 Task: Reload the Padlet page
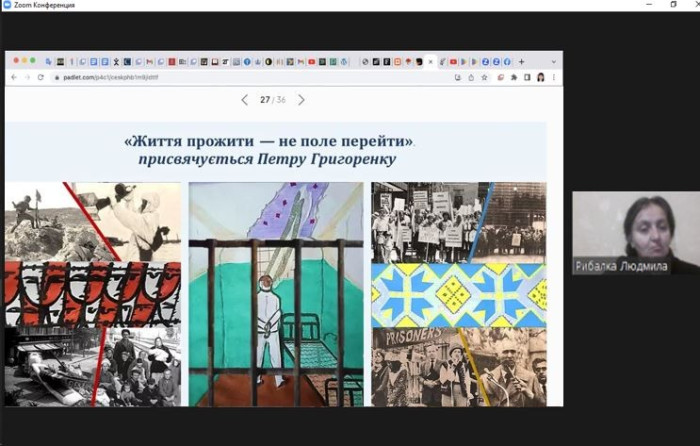click(41, 77)
